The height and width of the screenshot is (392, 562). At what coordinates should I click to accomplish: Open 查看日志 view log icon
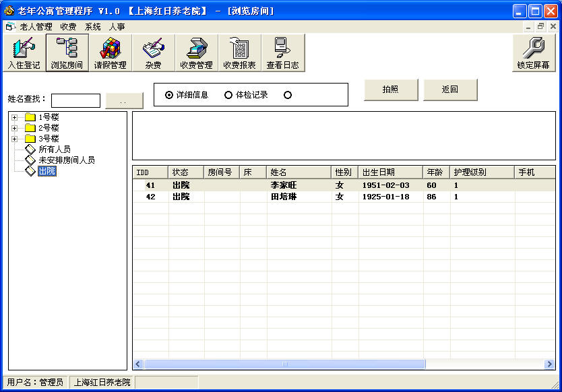click(x=282, y=53)
